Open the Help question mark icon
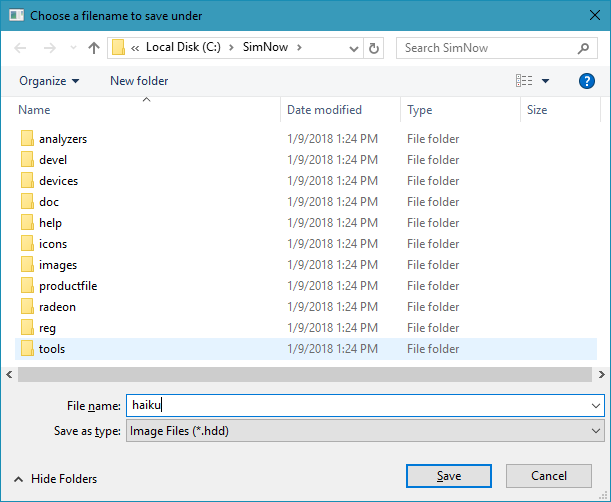 [x=587, y=81]
